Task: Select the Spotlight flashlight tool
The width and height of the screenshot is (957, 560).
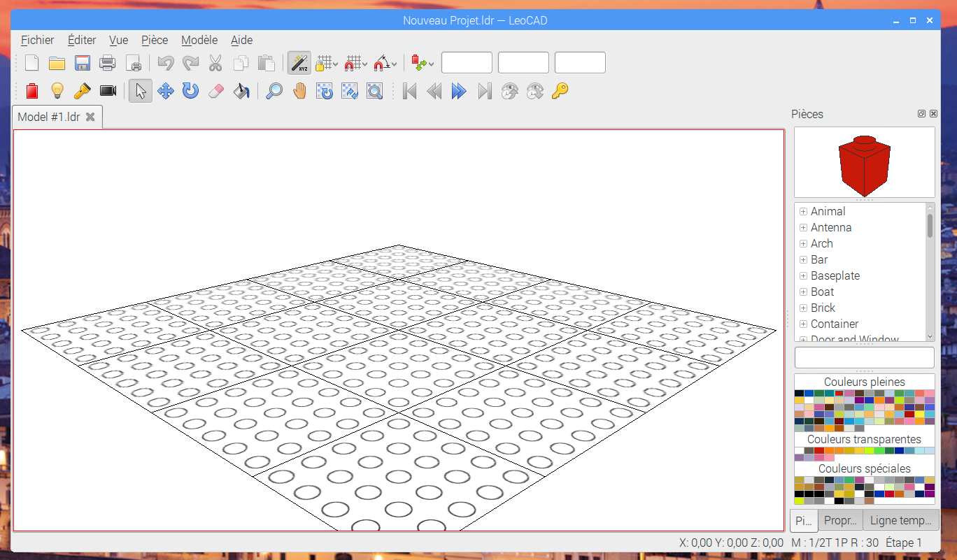Action: click(x=82, y=91)
